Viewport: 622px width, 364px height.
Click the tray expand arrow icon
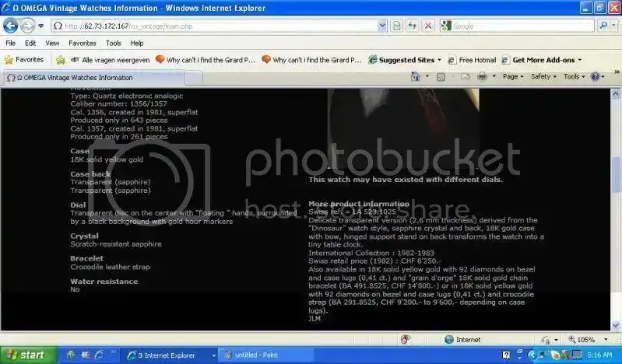(x=532, y=355)
